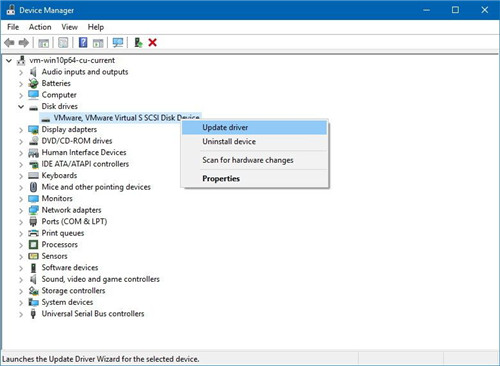Click the Properties toolbar icon

point(63,43)
